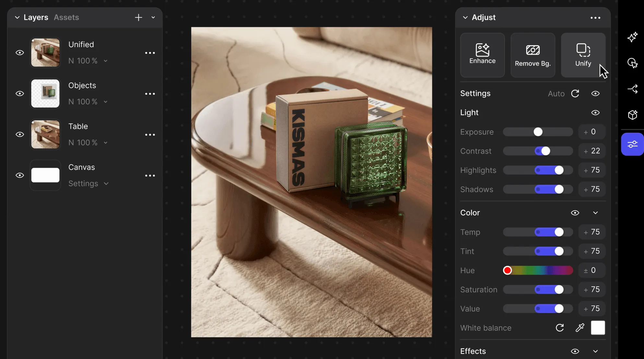Image resolution: width=644 pixels, height=359 pixels.
Task: Open the sparkle AI tool in right sidebar
Action: (x=632, y=37)
